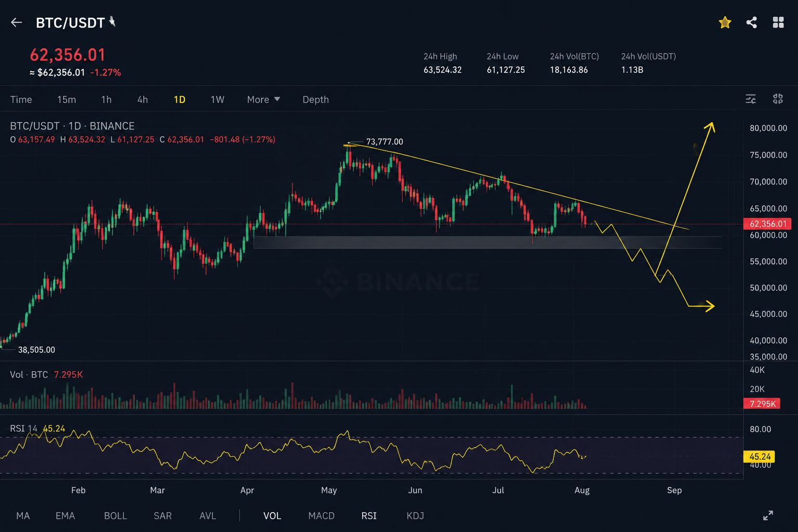Click the red current price axis tag
Image resolution: width=798 pixels, height=532 pixels.
767,224
